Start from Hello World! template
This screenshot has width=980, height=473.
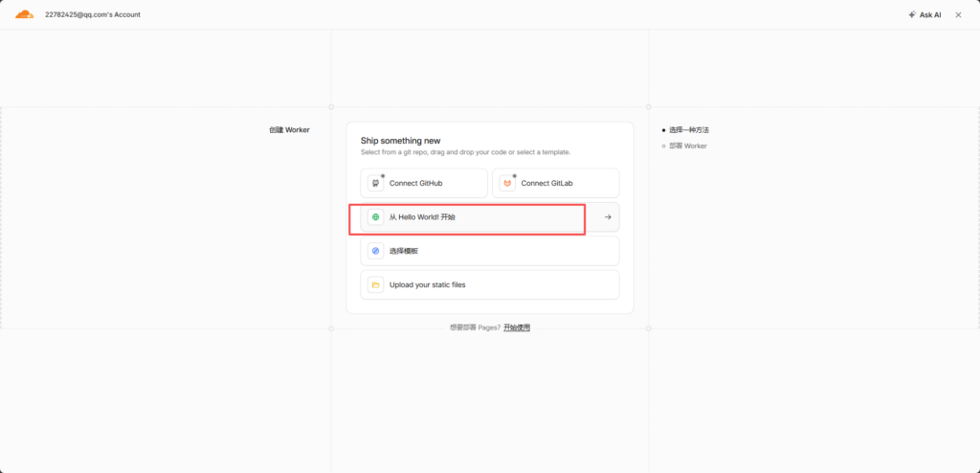point(490,217)
